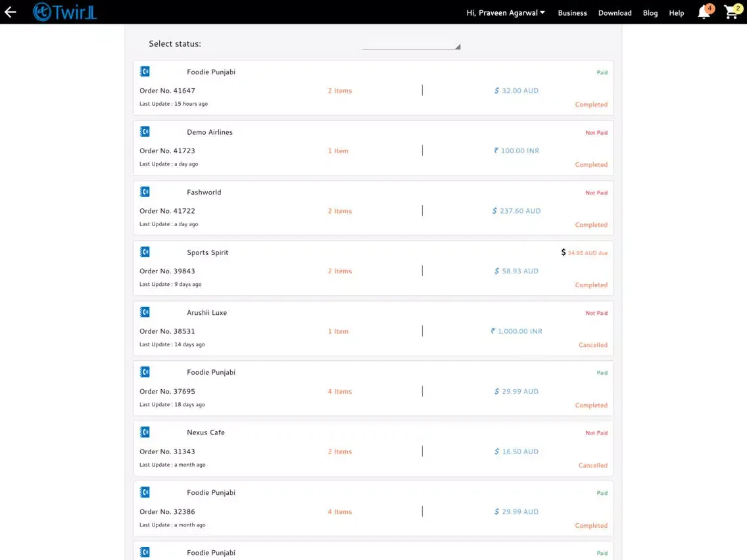Click the 100.00 INR amount
This screenshot has width=747, height=560.
click(x=516, y=151)
